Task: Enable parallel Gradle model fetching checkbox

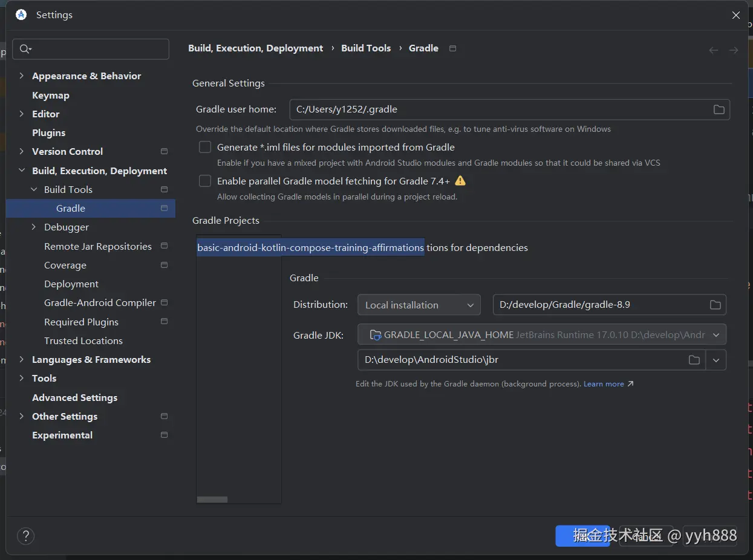Action: (206, 181)
